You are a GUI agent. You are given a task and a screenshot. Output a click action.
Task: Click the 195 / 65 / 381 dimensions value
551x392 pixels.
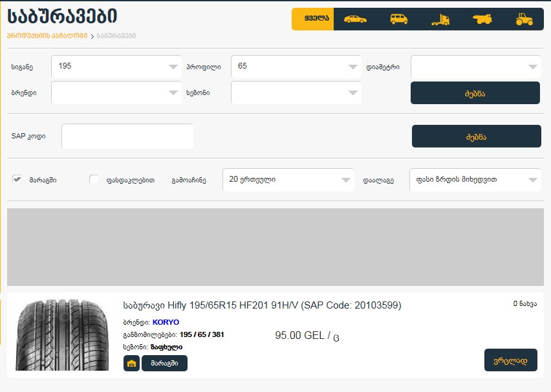pyautogui.click(x=202, y=334)
